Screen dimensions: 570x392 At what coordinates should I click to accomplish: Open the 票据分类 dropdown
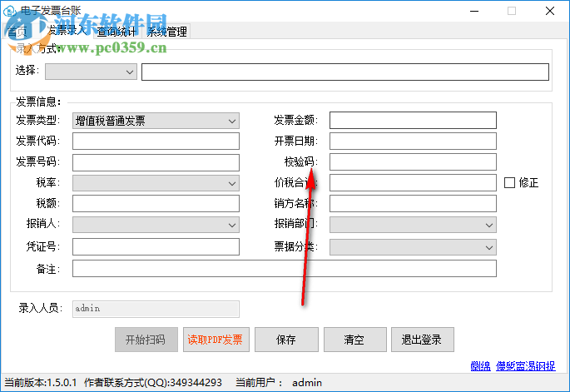(413, 247)
